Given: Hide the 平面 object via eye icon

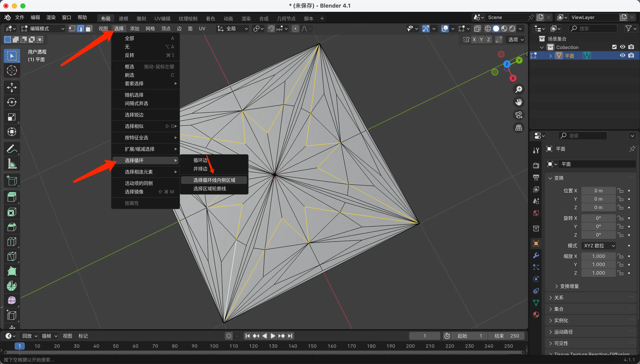Looking at the screenshot, I should [x=622, y=56].
